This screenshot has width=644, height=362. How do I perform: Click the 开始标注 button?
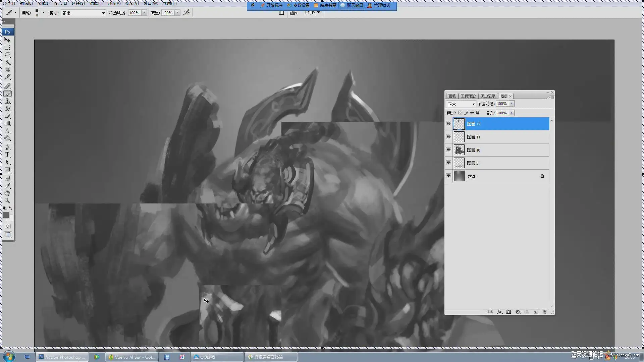271,5
